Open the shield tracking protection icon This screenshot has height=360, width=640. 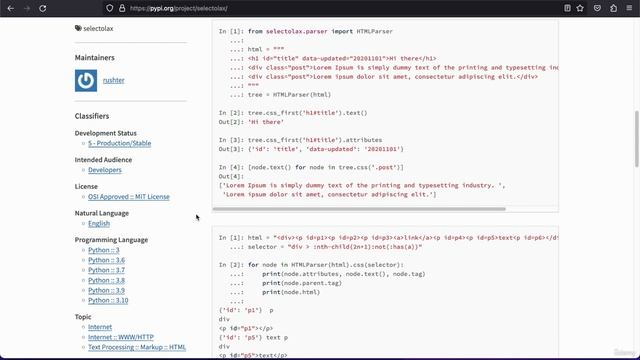tap(109, 8)
